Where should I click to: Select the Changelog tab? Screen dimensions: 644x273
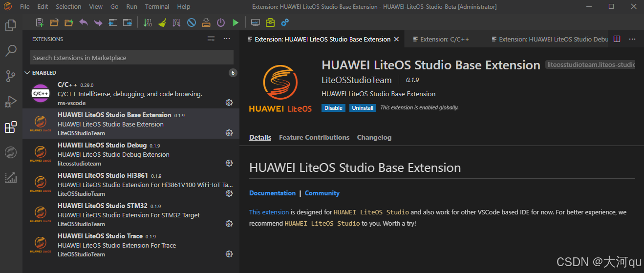click(x=374, y=137)
